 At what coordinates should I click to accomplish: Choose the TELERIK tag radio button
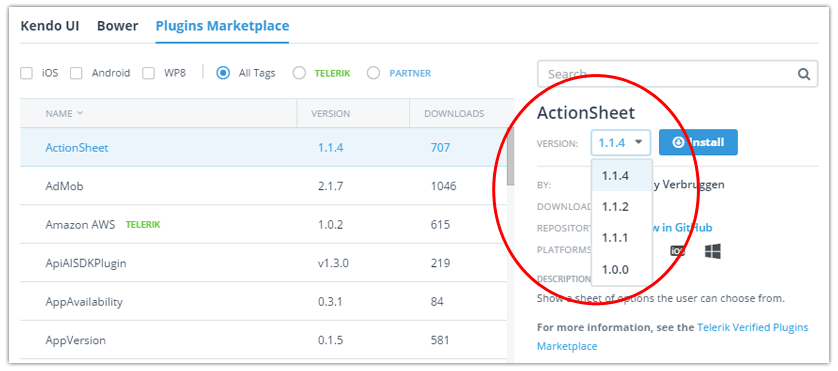click(299, 73)
